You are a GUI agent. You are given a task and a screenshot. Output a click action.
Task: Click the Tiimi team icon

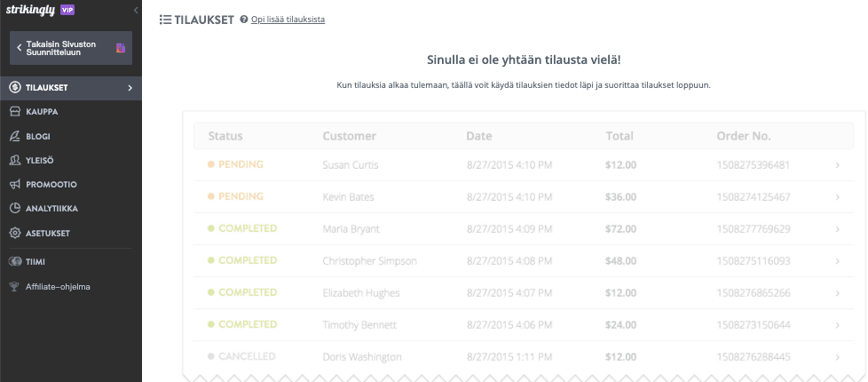point(15,262)
